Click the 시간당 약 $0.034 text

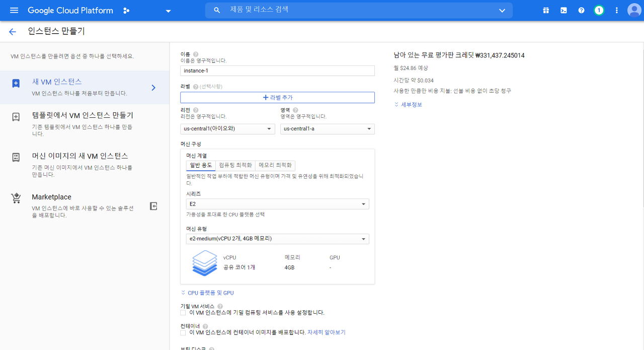tap(414, 81)
